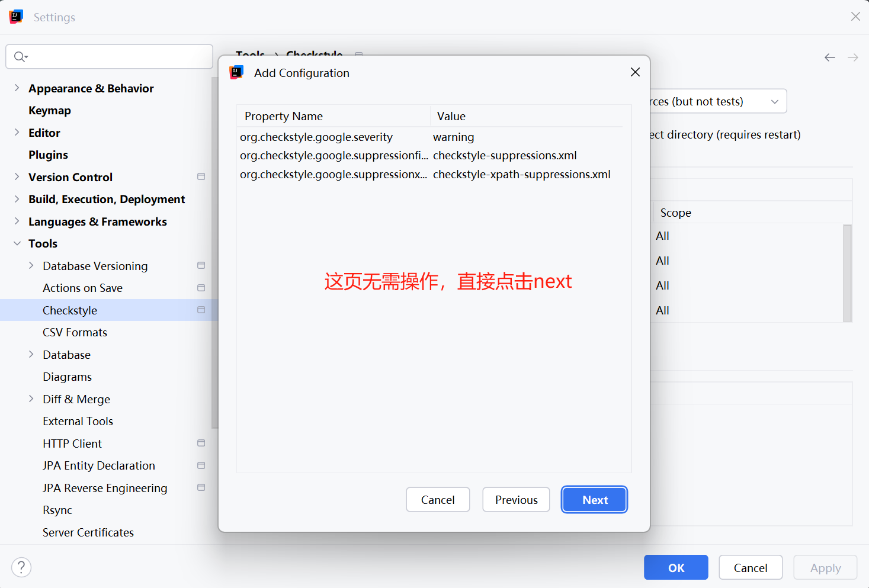Select Keymap in settings tree
869x588 pixels.
50,110
